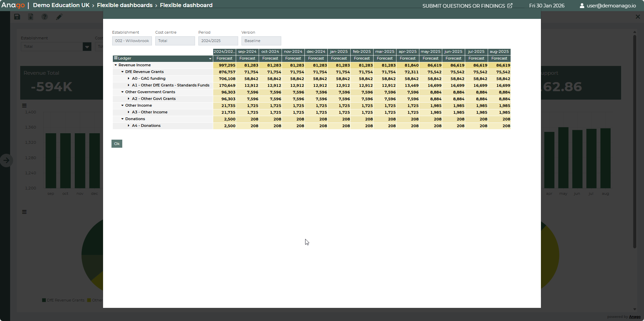
Task: Collapse the Revenue Income row
Action: tap(116, 65)
